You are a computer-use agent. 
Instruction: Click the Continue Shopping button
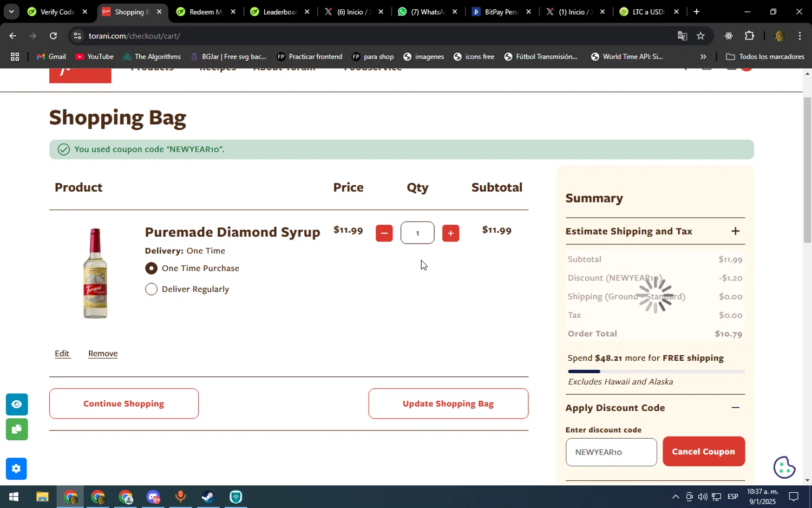point(124,403)
